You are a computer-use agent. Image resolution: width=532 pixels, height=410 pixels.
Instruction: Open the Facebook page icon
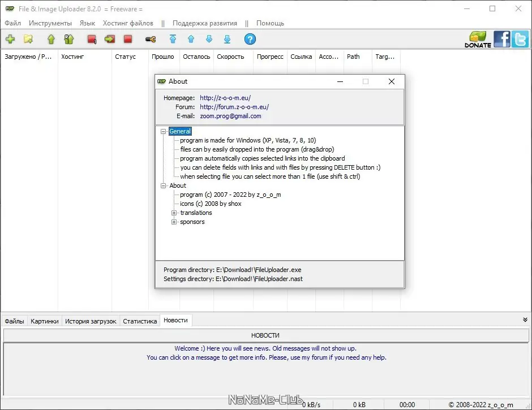point(501,39)
